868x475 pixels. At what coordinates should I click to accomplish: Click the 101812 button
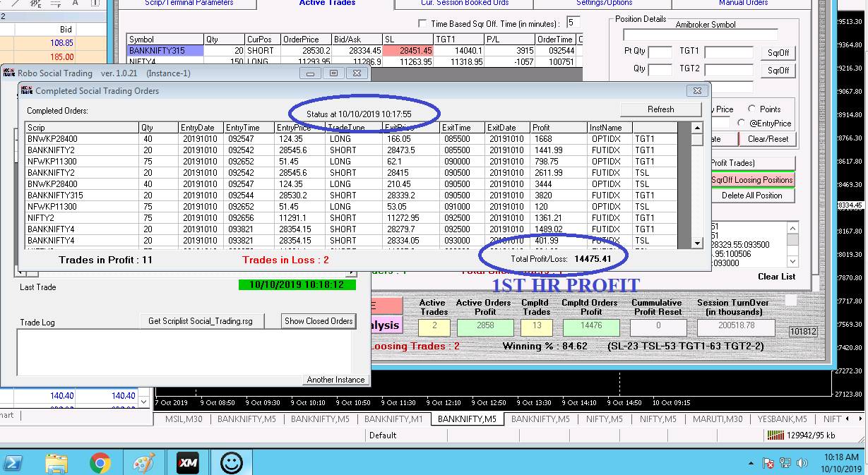point(803,331)
